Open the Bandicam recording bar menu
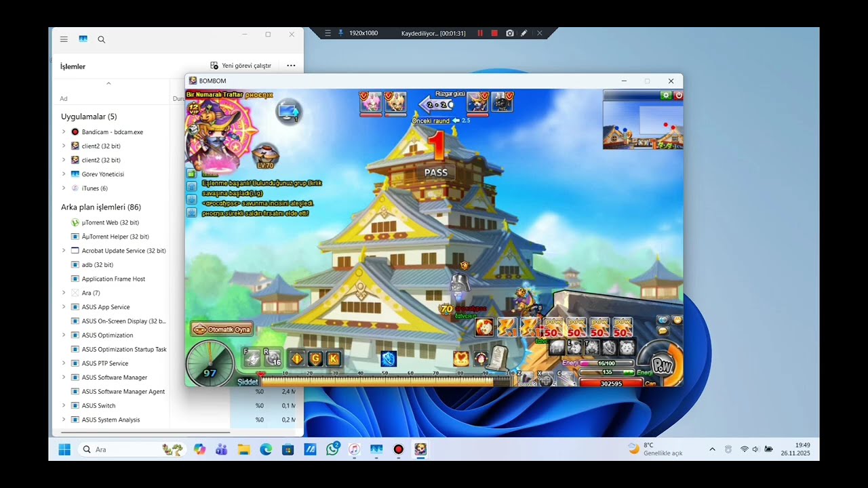Viewport: 868px width, 488px height. pyautogui.click(x=328, y=33)
